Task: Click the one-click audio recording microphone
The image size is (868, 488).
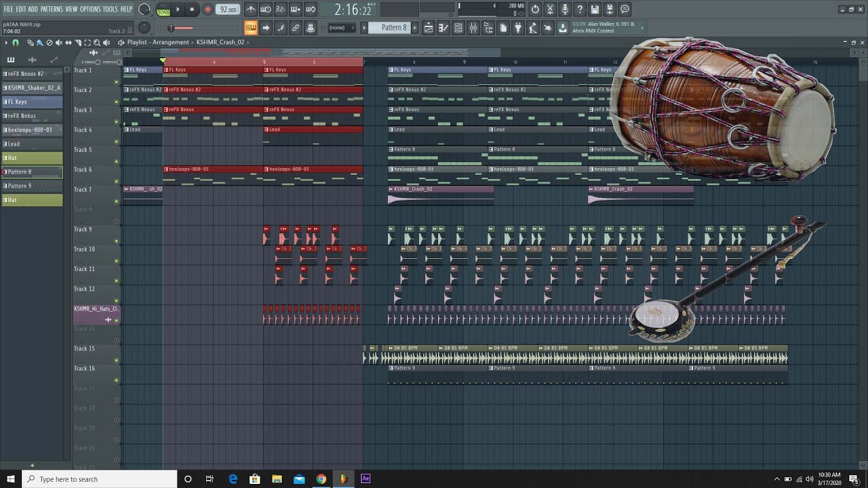Action: (x=565, y=9)
